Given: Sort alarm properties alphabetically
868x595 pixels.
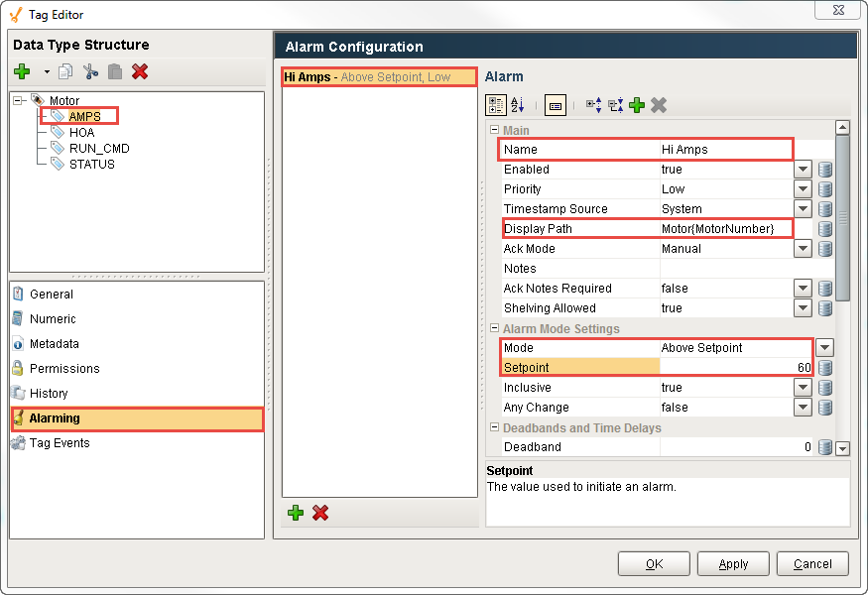Looking at the screenshot, I should click(518, 105).
